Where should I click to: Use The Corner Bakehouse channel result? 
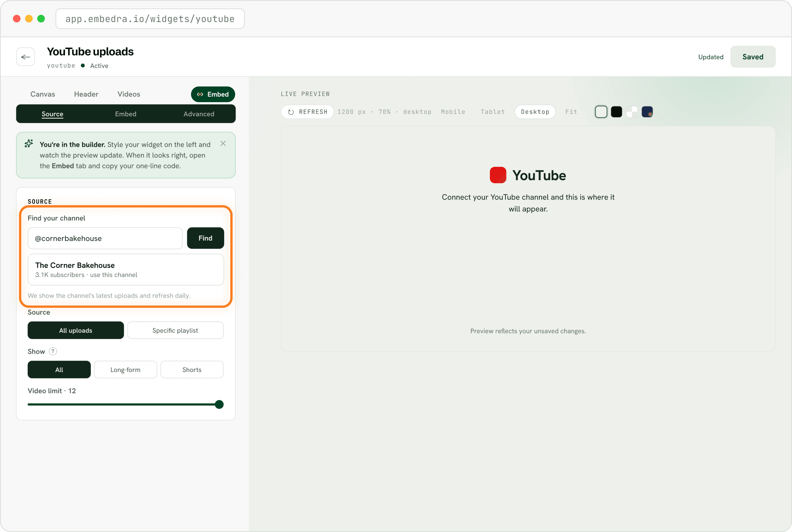(x=126, y=269)
